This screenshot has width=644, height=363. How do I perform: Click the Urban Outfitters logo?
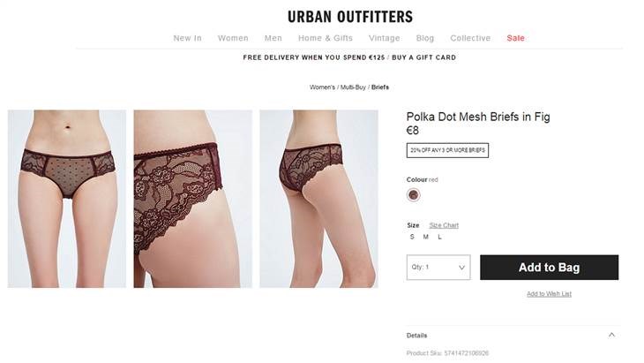coord(350,17)
